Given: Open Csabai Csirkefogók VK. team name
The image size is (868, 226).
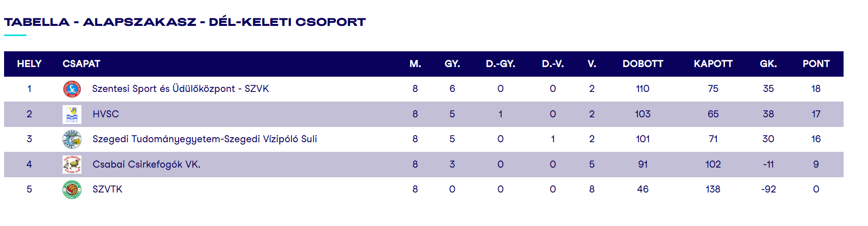Looking at the screenshot, I should pyautogui.click(x=147, y=165).
